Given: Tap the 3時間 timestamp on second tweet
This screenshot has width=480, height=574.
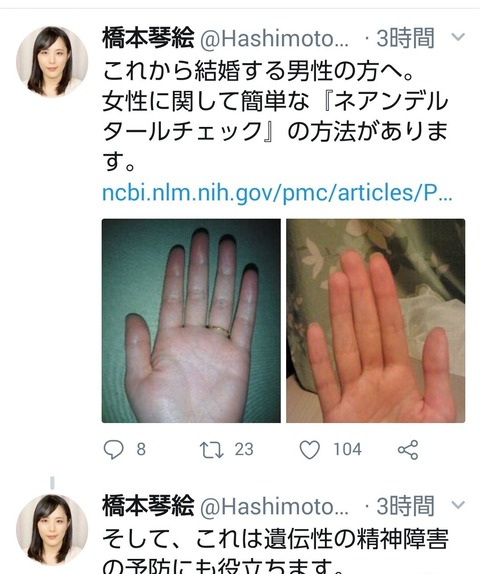Looking at the screenshot, I should 405,506.
